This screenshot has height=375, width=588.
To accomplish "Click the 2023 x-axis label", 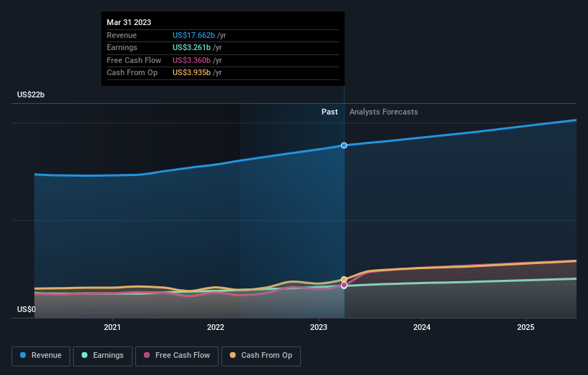I will point(319,327).
